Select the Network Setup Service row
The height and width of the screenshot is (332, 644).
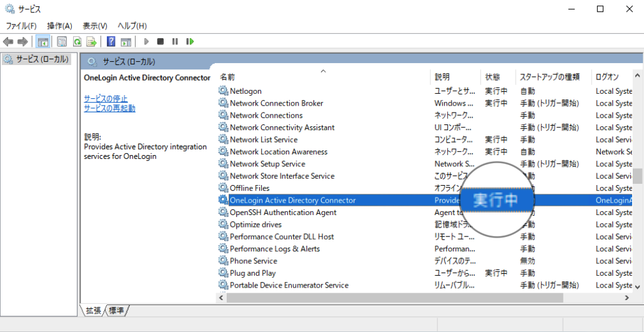click(x=425, y=164)
